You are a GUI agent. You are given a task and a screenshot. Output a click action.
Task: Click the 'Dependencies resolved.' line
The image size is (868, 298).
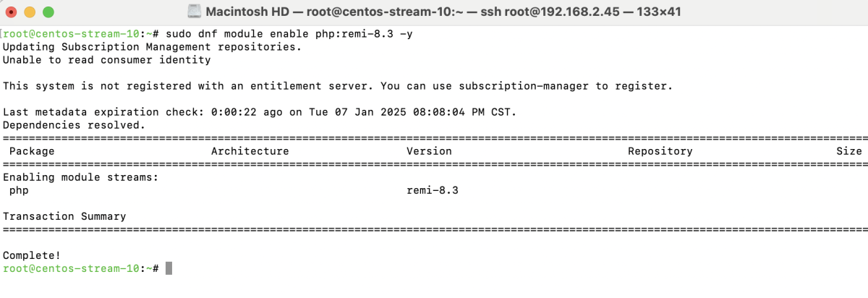(x=75, y=125)
